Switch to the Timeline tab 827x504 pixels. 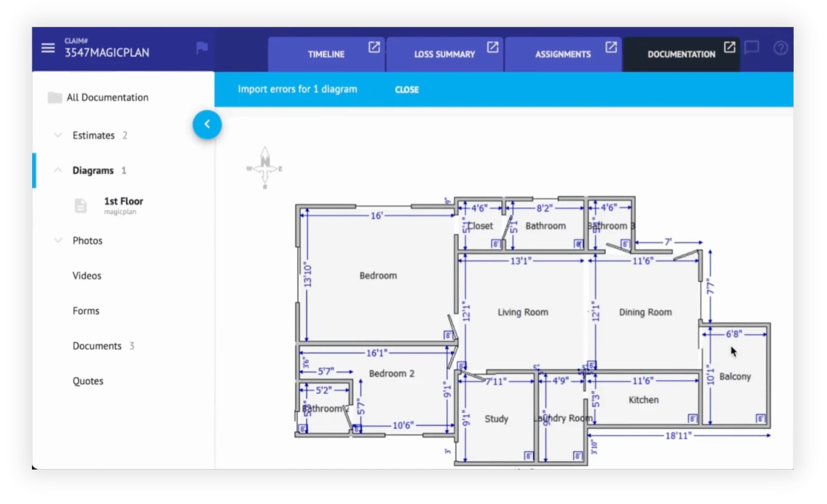pyautogui.click(x=326, y=54)
